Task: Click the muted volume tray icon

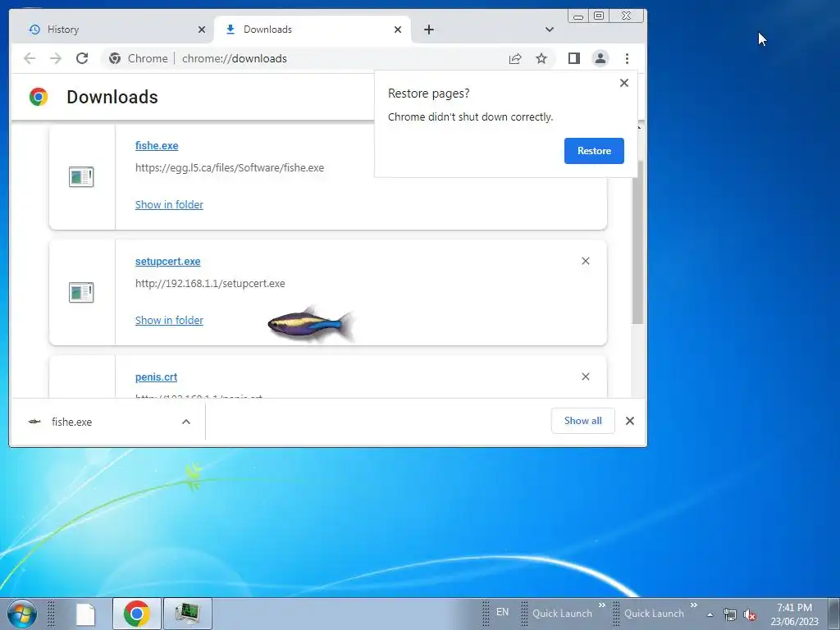Action: [750, 614]
